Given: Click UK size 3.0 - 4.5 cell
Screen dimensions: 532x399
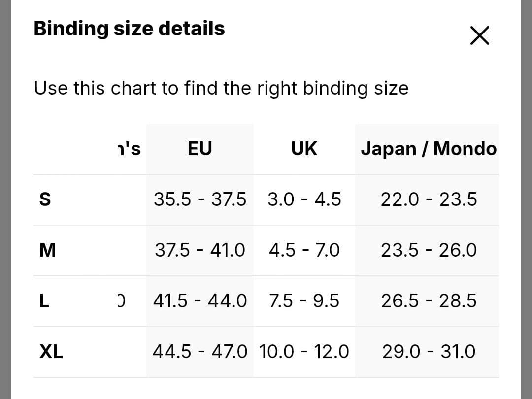Looking at the screenshot, I should tap(304, 199).
